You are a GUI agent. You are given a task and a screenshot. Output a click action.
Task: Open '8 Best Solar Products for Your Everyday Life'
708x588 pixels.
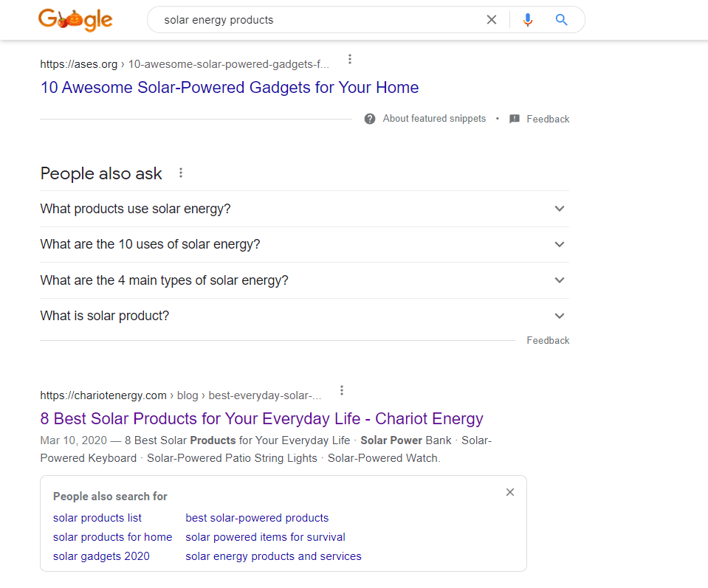tap(261, 418)
